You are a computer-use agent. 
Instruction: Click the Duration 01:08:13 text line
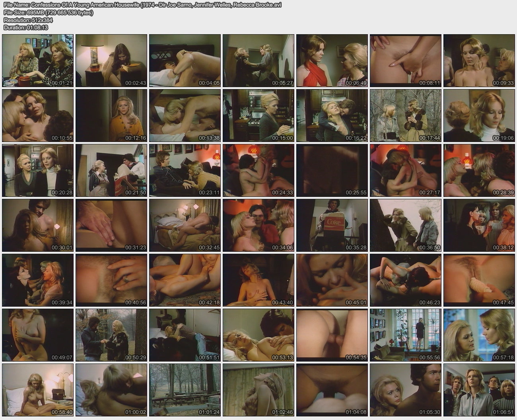[26, 27]
